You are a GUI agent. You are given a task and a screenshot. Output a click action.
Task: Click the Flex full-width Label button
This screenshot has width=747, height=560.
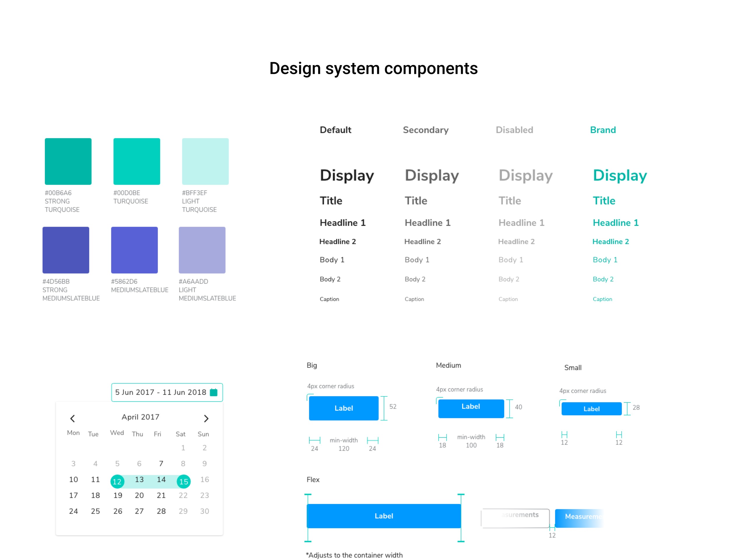tap(384, 516)
